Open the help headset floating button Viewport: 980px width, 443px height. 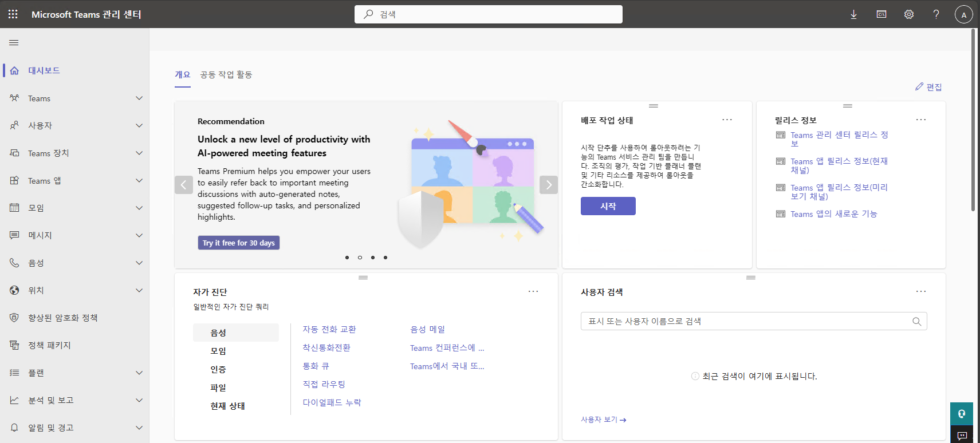pos(962,414)
